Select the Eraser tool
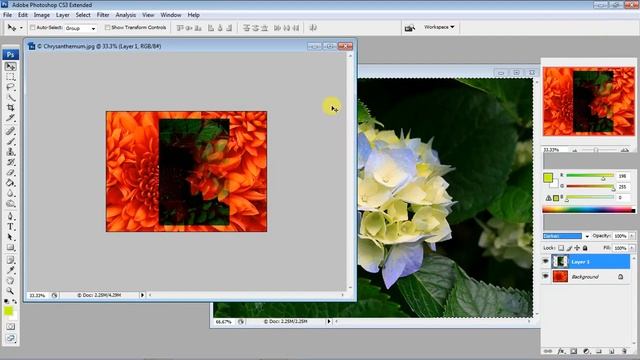This screenshot has height=360, width=640. [11, 172]
